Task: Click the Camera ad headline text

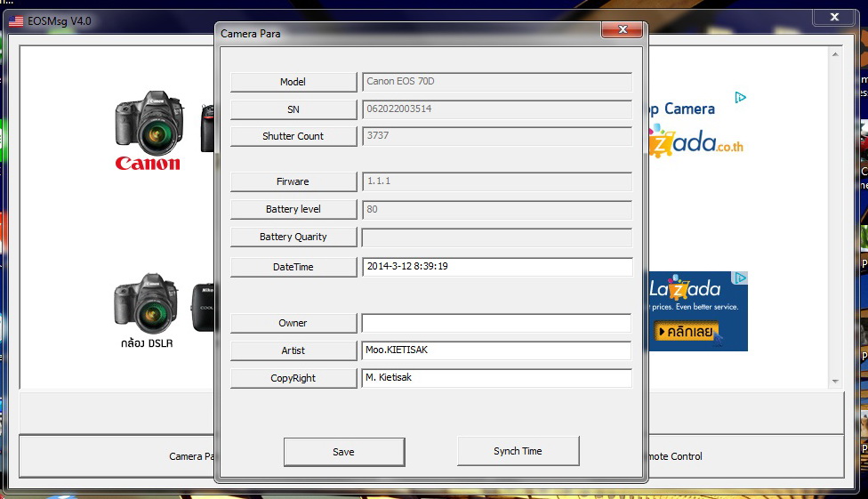Action: point(682,109)
